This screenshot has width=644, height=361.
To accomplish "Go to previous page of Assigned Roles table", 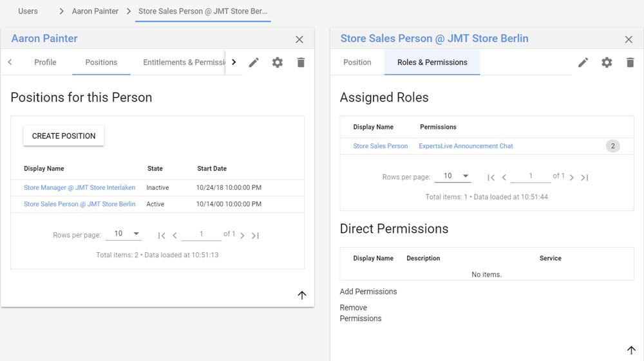I will (504, 177).
